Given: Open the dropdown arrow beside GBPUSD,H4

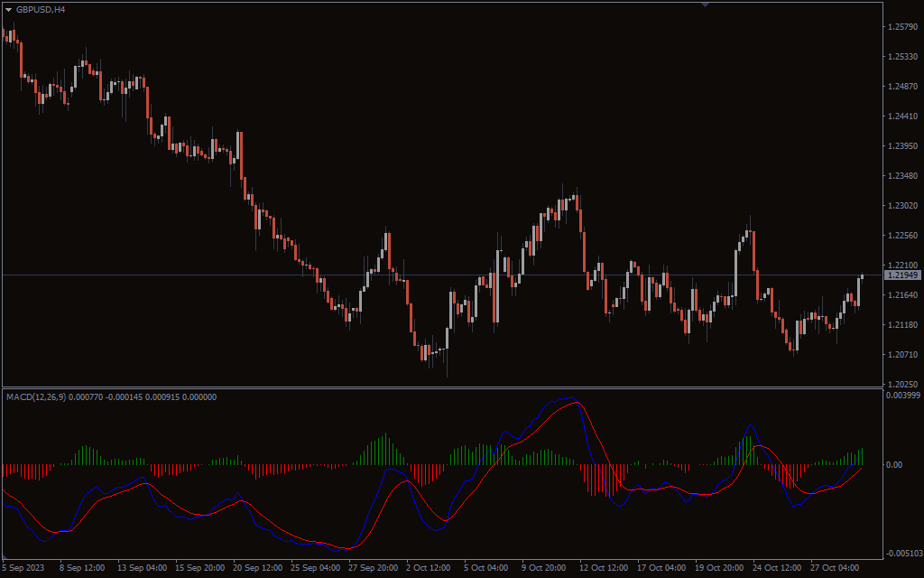Looking at the screenshot, I should 9,9.
